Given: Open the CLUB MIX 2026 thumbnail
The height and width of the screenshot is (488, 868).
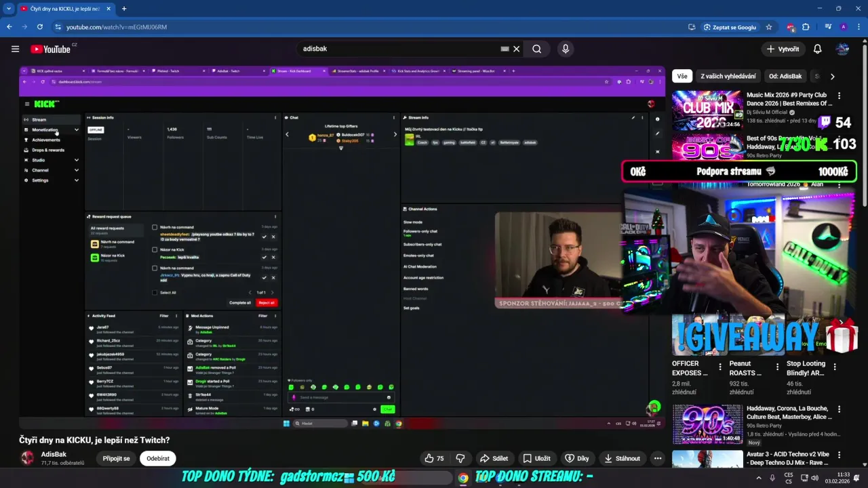Looking at the screenshot, I should pyautogui.click(x=707, y=110).
